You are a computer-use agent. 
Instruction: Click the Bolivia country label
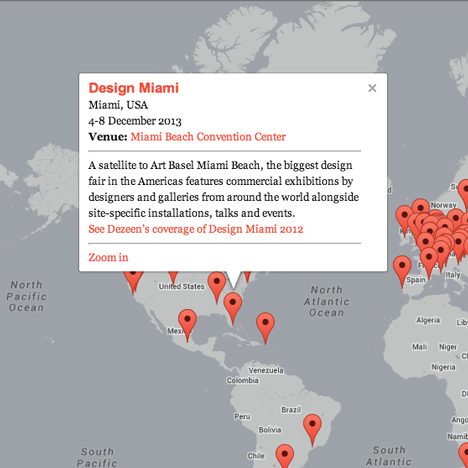click(270, 430)
